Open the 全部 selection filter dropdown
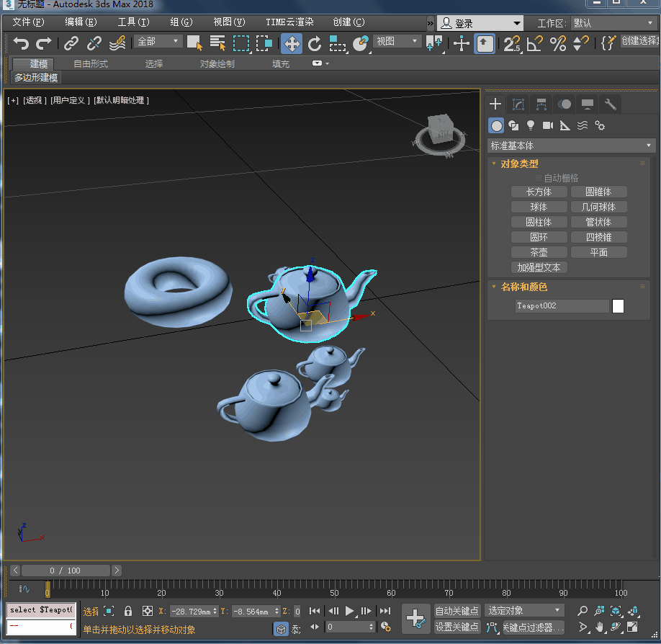Image resolution: width=661 pixels, height=644 pixels. click(158, 41)
